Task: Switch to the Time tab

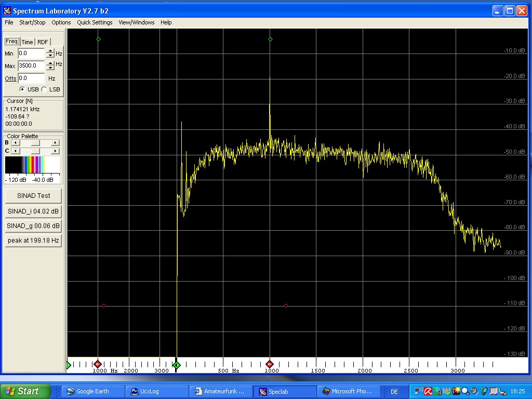Action: point(27,42)
